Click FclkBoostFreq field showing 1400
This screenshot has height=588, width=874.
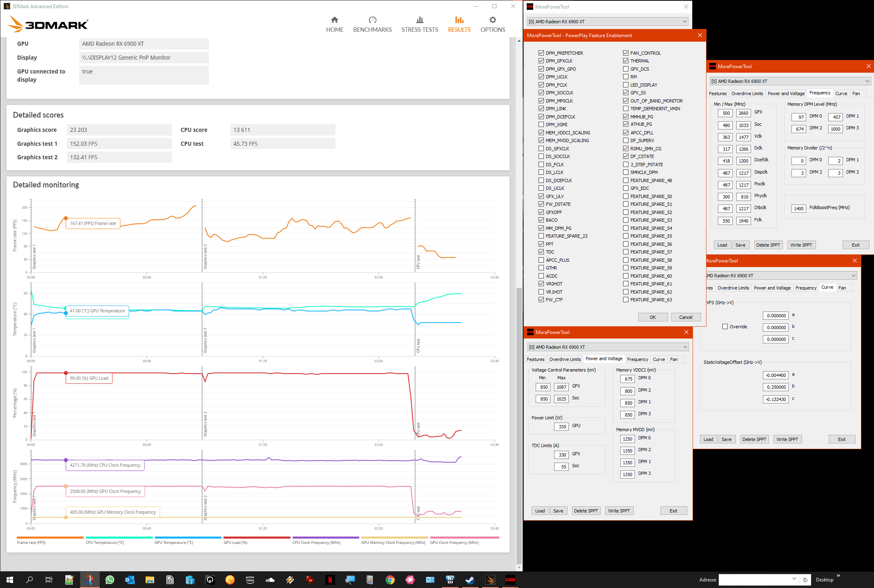click(x=799, y=209)
